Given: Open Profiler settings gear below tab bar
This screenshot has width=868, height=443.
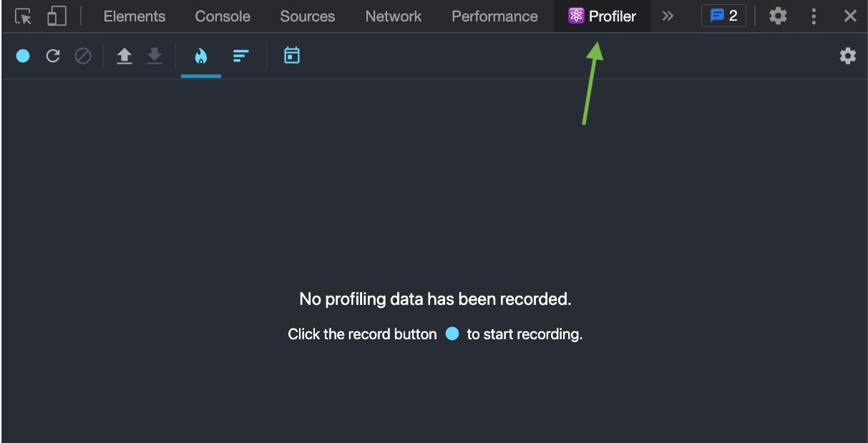Looking at the screenshot, I should tap(847, 56).
